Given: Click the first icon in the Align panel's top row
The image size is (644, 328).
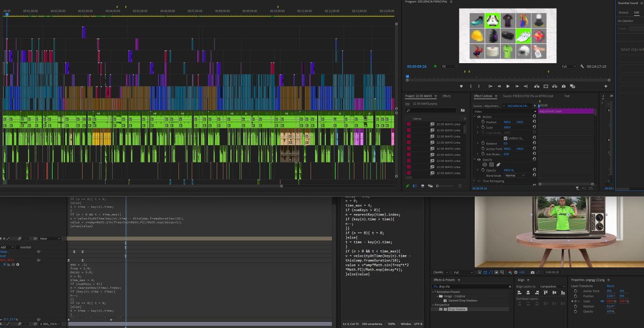Looking at the screenshot, I should point(519,293).
